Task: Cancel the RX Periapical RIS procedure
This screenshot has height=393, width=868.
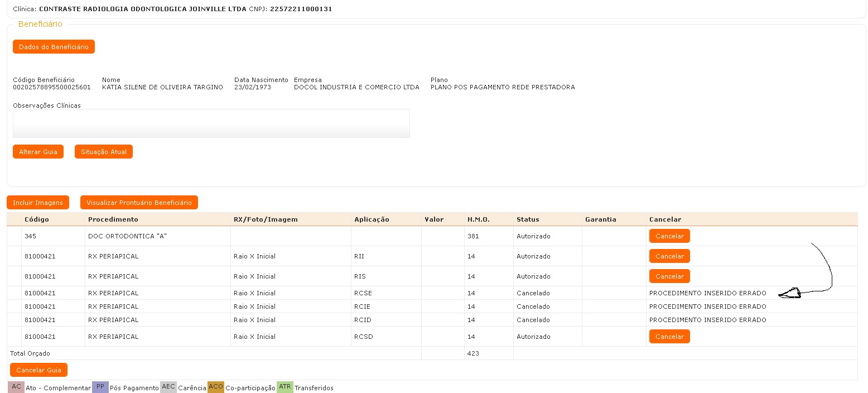Action: point(669,276)
